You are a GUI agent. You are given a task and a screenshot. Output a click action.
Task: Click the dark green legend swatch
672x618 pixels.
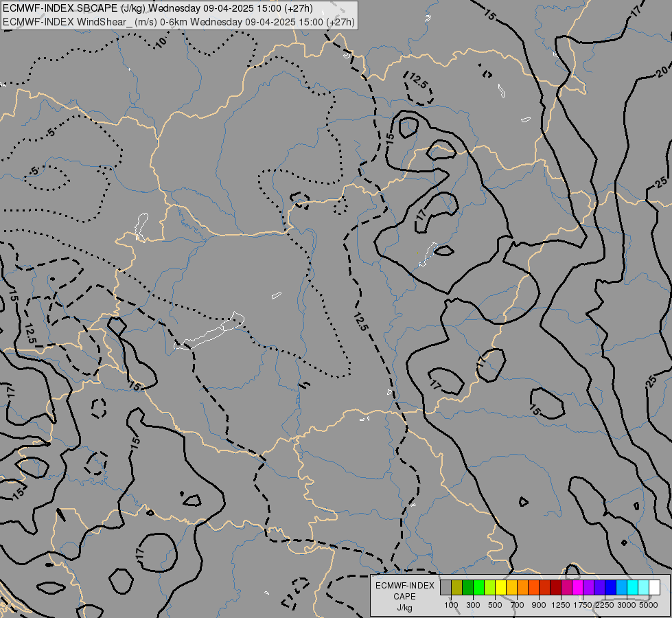click(467, 588)
